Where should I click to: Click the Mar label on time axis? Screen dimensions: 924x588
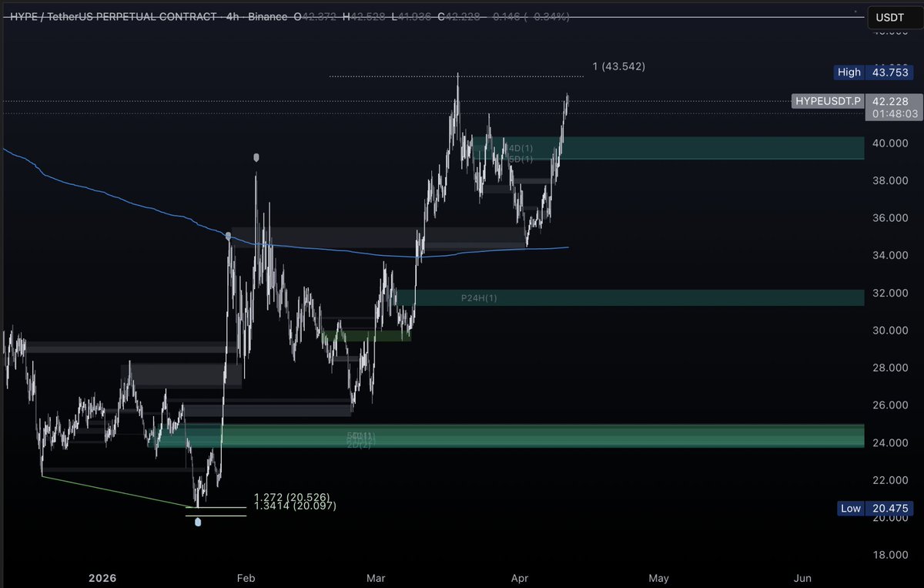(x=377, y=577)
